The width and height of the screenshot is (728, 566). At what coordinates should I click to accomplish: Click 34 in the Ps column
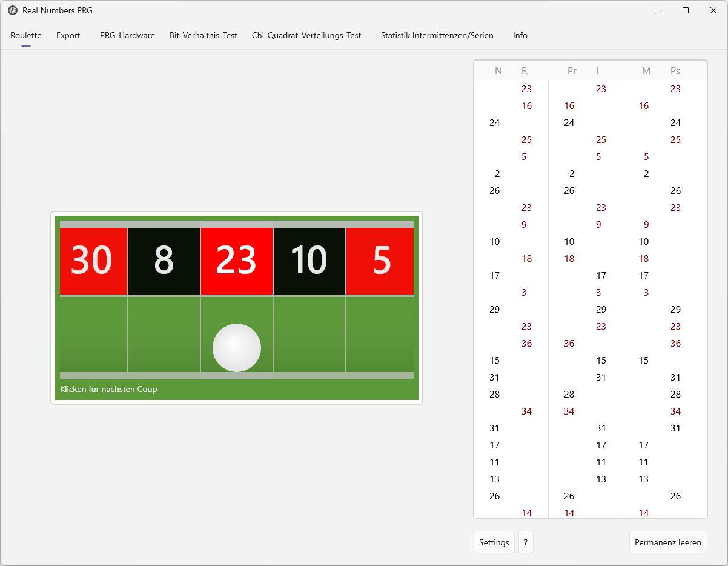pyautogui.click(x=676, y=411)
